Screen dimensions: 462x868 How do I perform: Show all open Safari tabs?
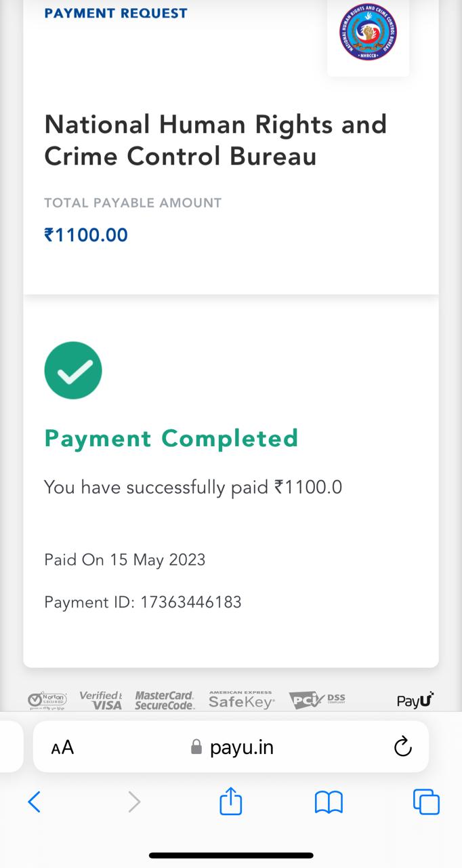coord(426,802)
